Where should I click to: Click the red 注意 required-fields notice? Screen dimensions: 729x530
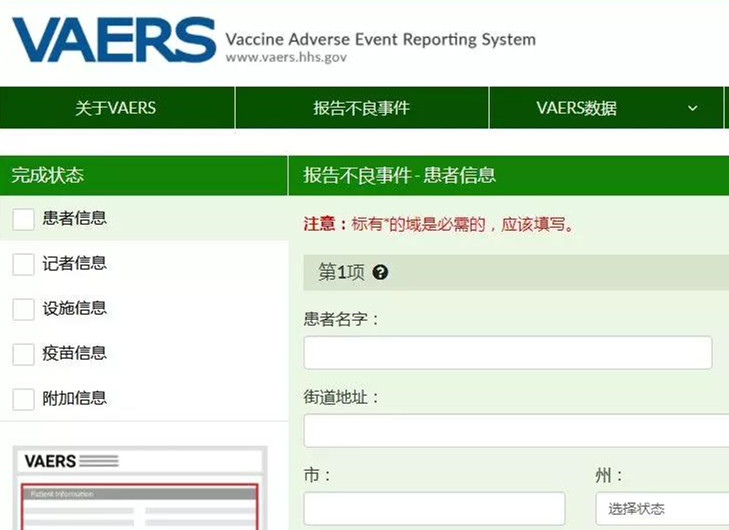tap(439, 225)
